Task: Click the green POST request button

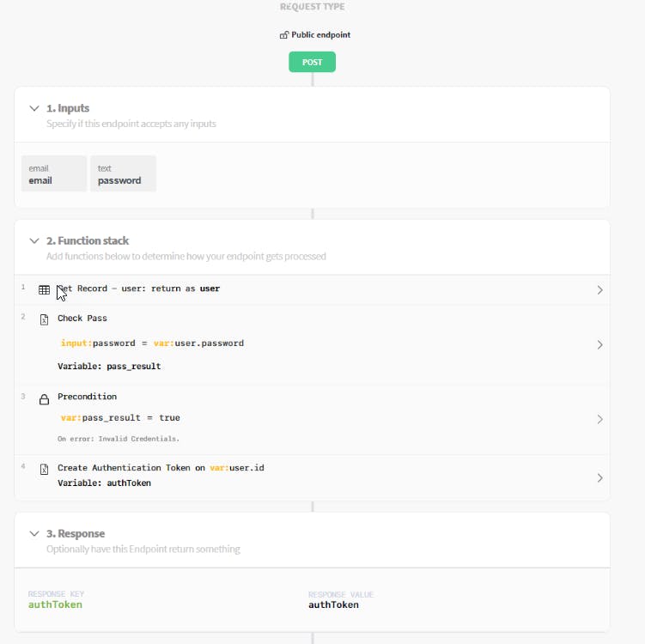Action: point(312,62)
